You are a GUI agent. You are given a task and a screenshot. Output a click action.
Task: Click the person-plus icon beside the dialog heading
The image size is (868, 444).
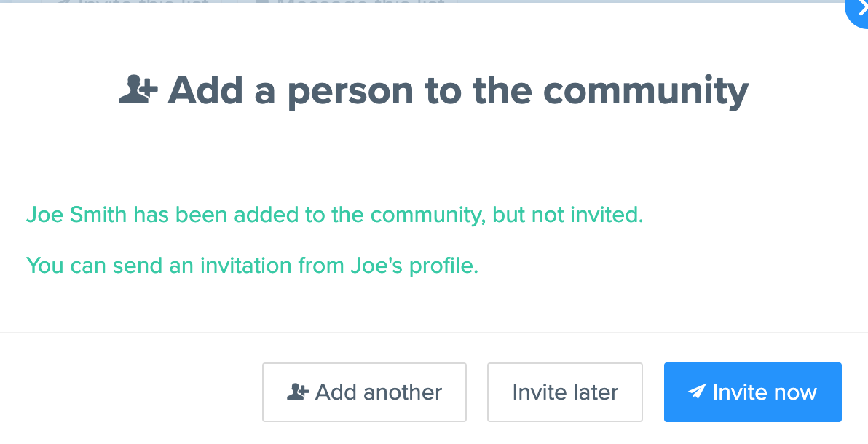click(138, 90)
